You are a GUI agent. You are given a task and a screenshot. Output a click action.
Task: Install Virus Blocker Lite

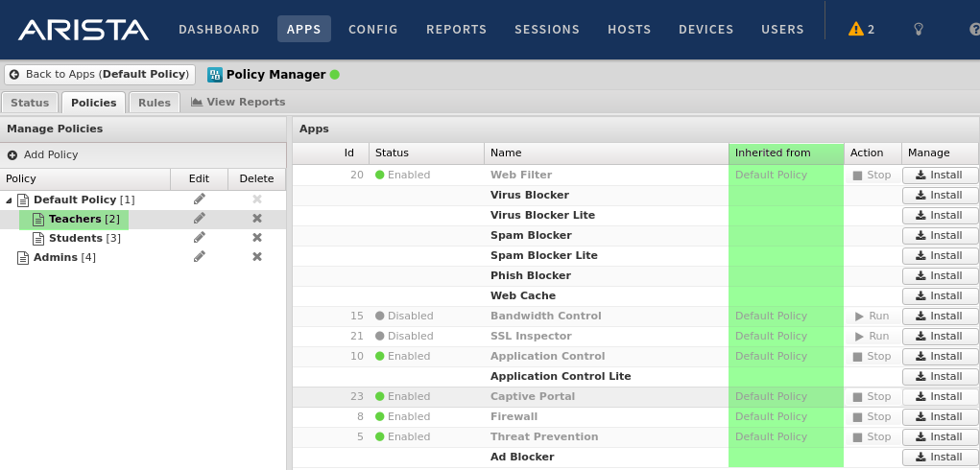tap(940, 216)
